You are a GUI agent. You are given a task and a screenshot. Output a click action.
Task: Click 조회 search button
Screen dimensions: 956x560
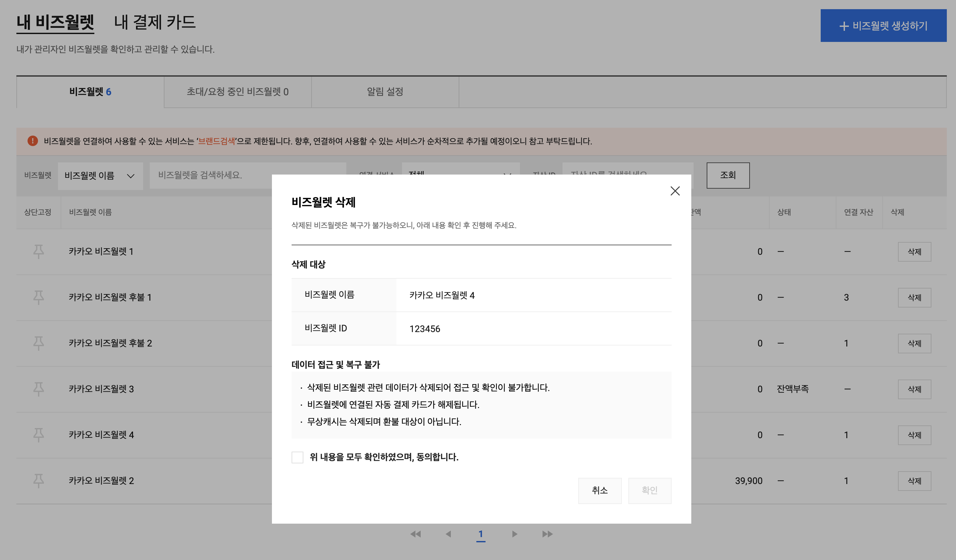click(728, 175)
